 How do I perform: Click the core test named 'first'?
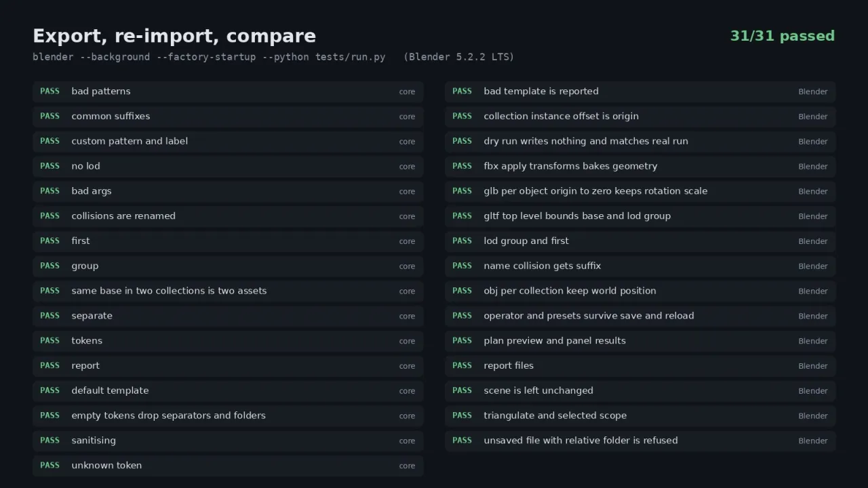[x=228, y=241]
